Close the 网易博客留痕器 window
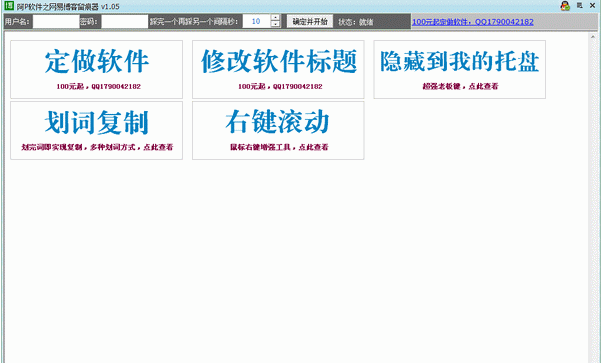The width and height of the screenshot is (601, 363). pos(592,5)
